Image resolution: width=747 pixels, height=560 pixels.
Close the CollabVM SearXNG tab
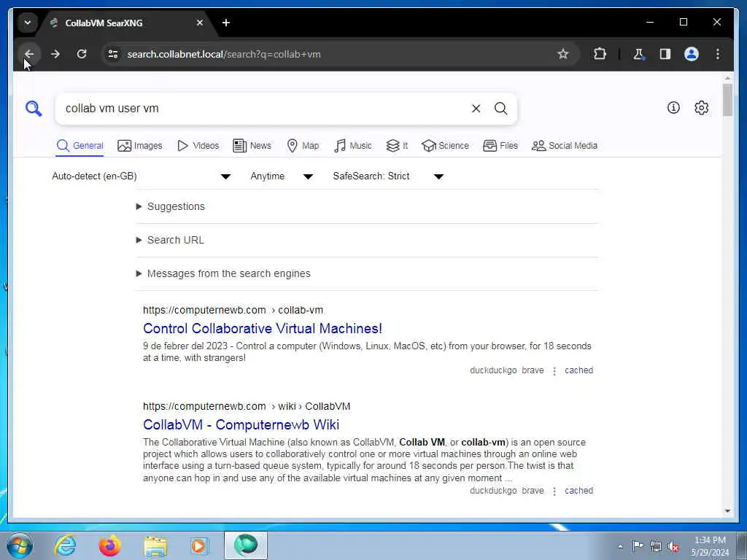(200, 23)
